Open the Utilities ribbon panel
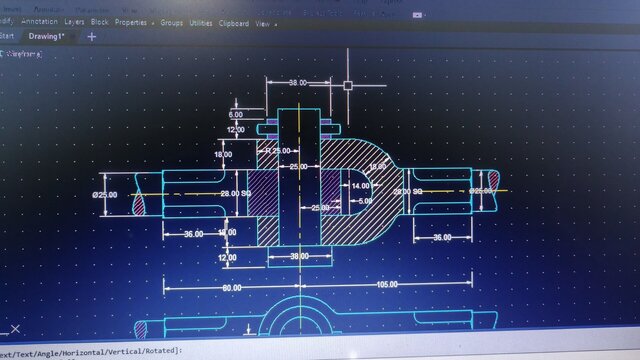This screenshot has height=360, width=640. coord(201,23)
